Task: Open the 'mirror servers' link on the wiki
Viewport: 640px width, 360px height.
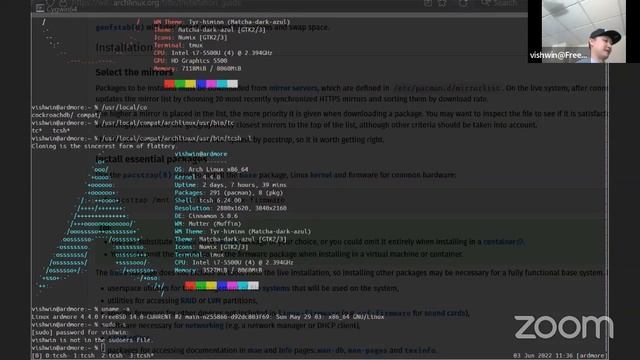Action: tap(293, 88)
